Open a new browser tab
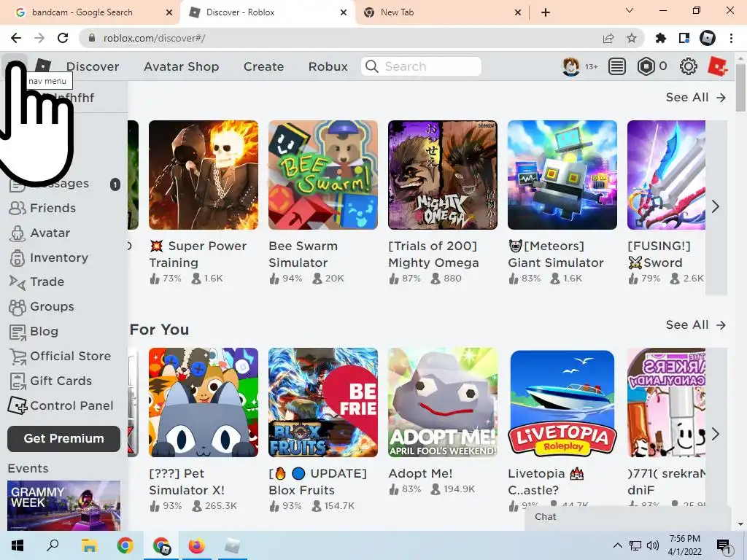Image resolution: width=747 pixels, height=560 pixels. pos(546,12)
